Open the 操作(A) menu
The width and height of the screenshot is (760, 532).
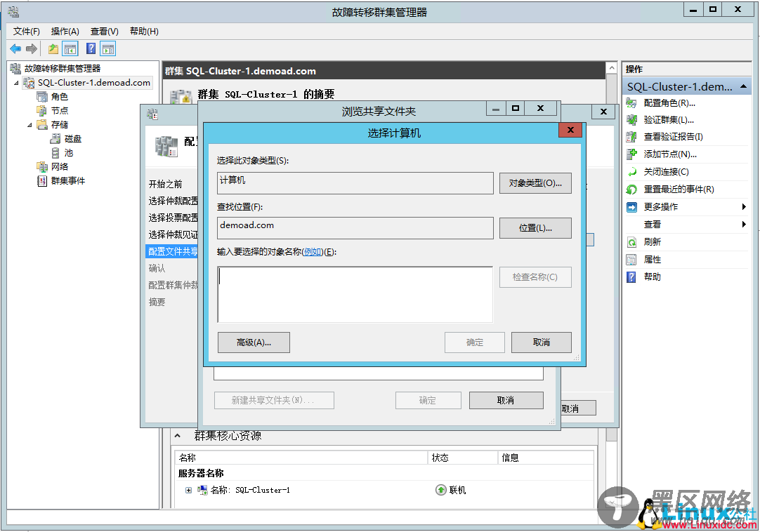[65, 32]
